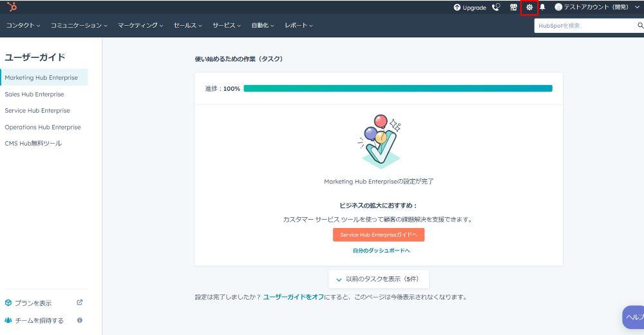This screenshot has height=335, width=644.
Task: Open the settings gear icon
Action: pos(529,7)
